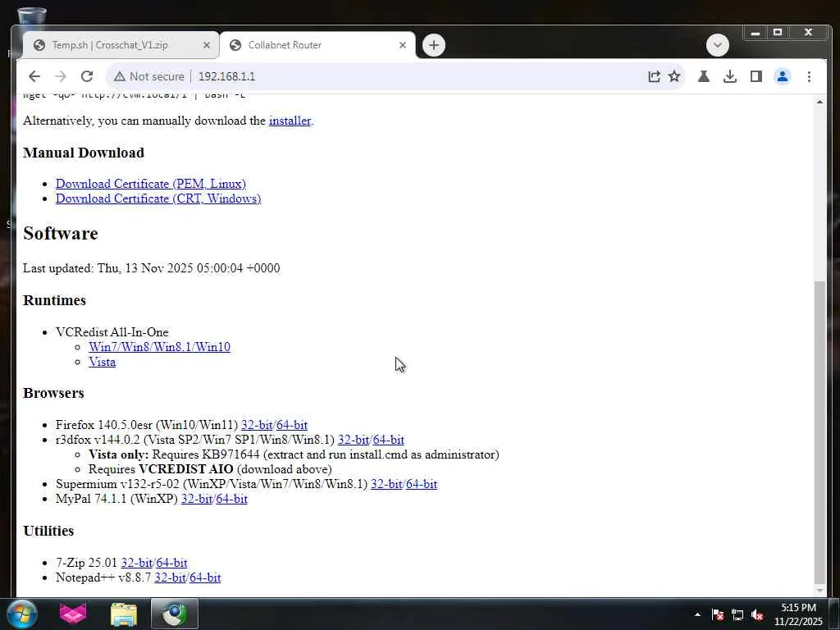Download Certificate CRT for Windows
The image size is (840, 630).
[x=158, y=199]
